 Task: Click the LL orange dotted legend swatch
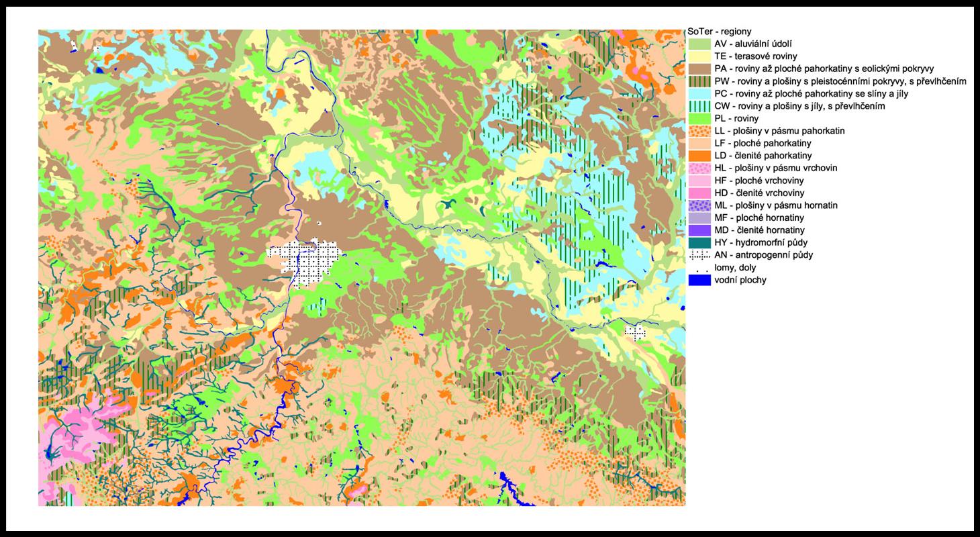click(699, 131)
